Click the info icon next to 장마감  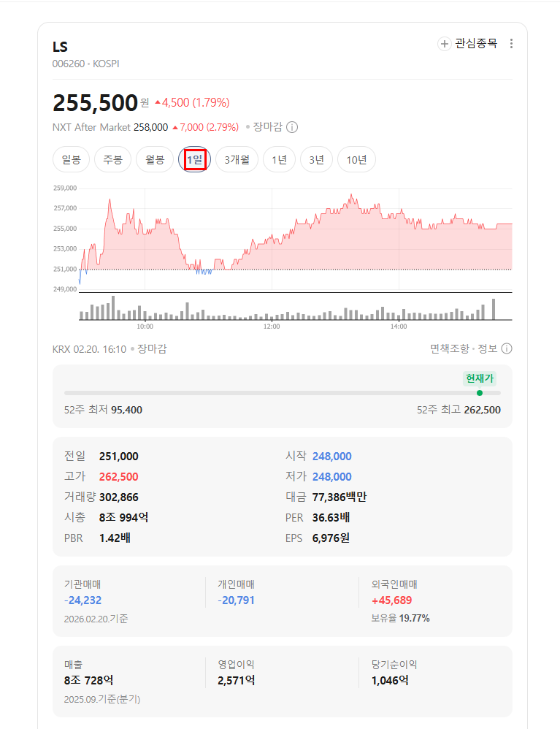pyautogui.click(x=292, y=127)
